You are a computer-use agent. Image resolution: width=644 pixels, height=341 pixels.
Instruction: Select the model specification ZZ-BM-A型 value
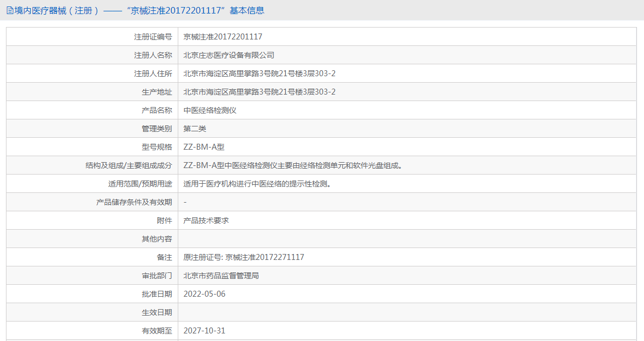pos(204,147)
